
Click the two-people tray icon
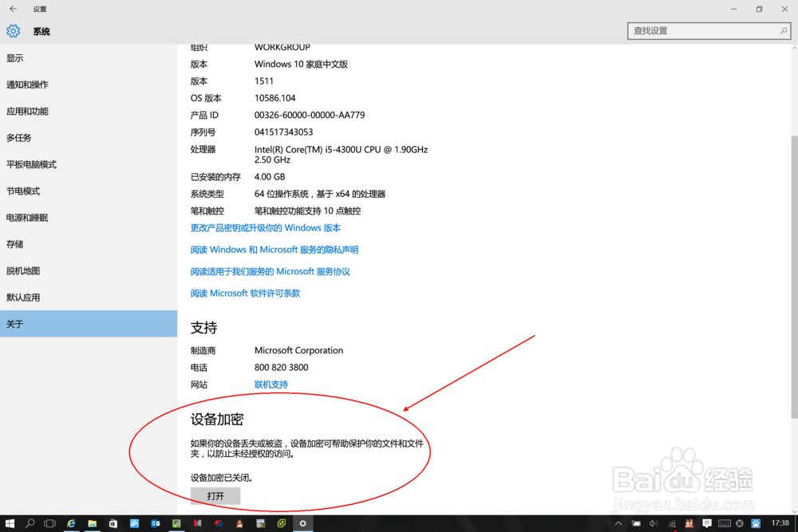coord(689,523)
